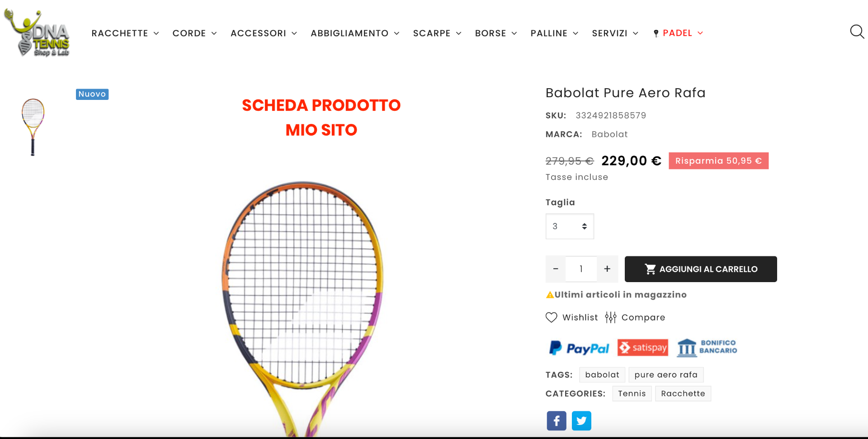
Task: Share product on Facebook
Action: pyautogui.click(x=557, y=421)
